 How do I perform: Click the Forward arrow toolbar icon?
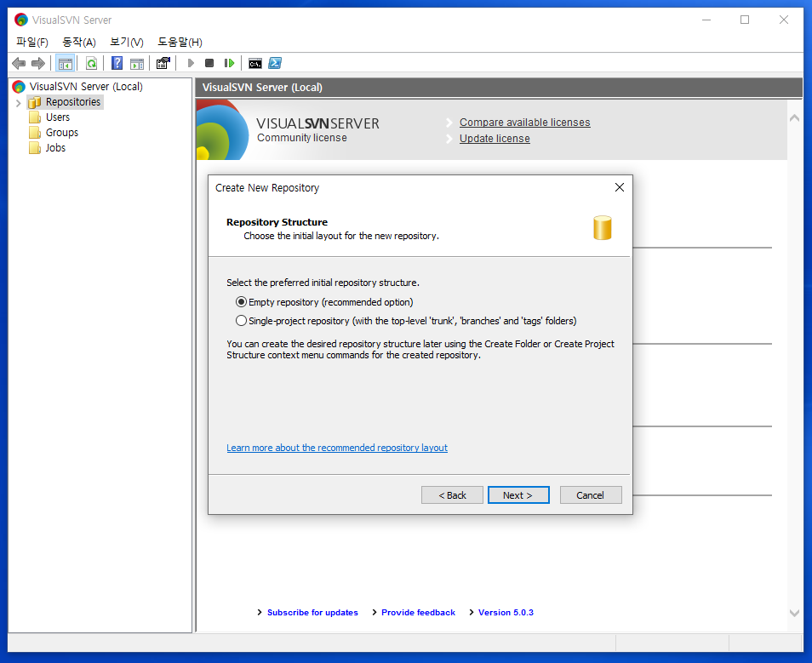(38, 63)
